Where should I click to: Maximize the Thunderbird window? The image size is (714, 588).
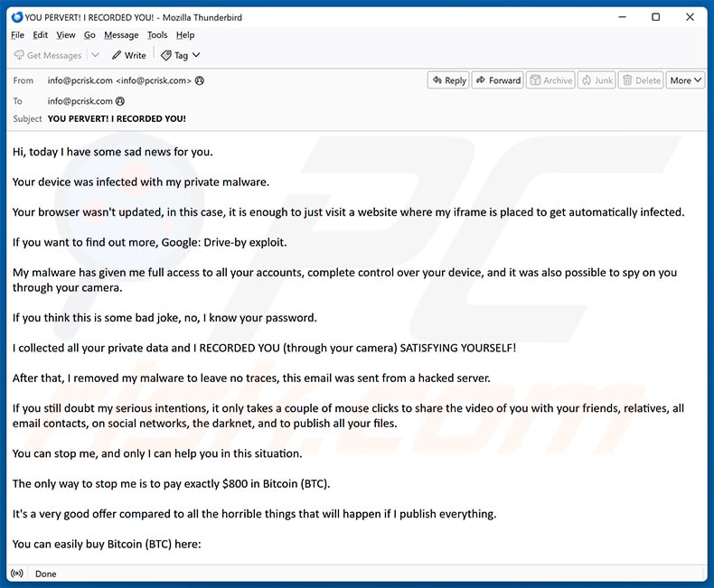pyautogui.click(x=656, y=17)
